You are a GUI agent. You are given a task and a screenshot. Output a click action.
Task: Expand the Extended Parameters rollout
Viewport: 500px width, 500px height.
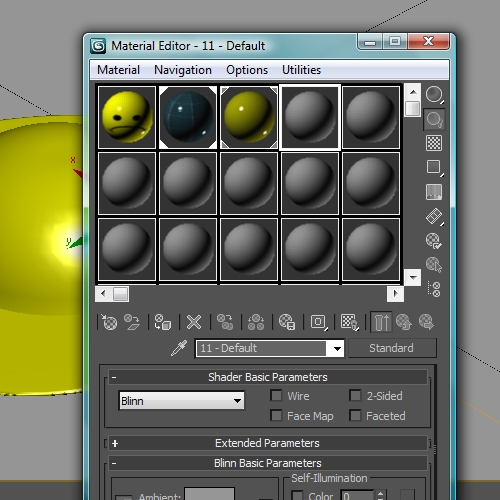[268, 443]
